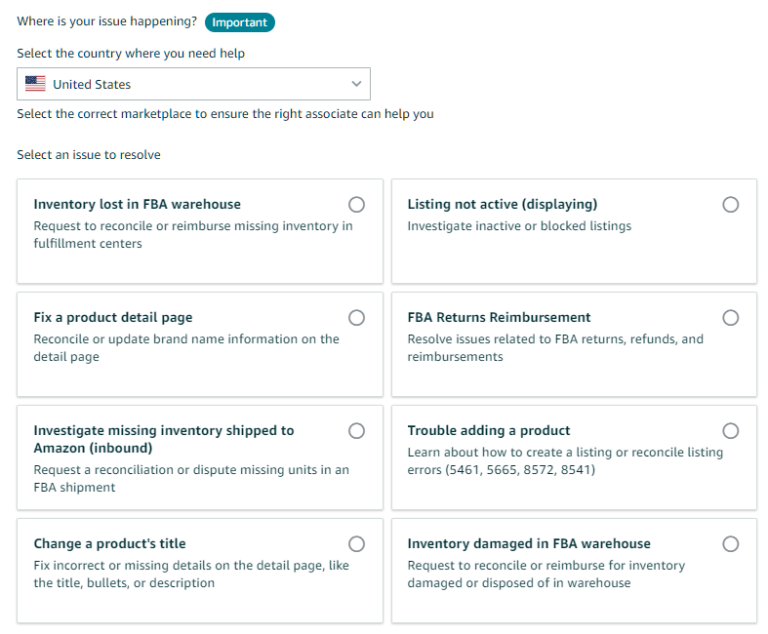This screenshot has width=768, height=634.
Task: Click 'Resolve issues related to FBA returns' description
Action: pos(555,348)
